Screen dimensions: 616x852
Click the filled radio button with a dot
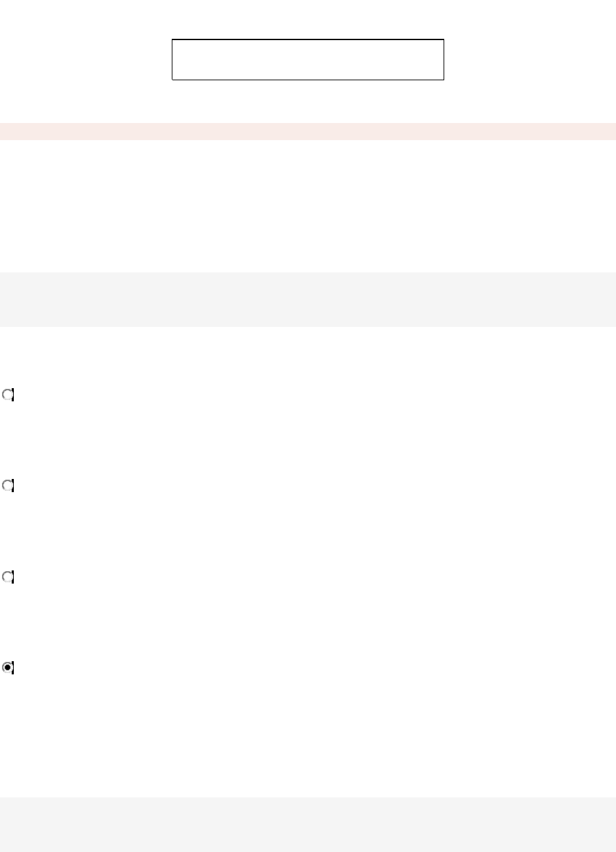[x=8, y=667]
